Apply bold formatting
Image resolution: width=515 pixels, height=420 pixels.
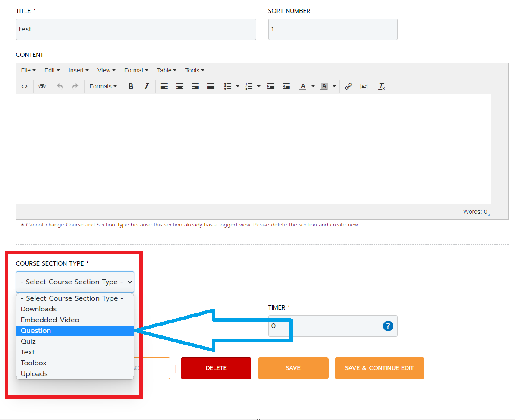coord(131,86)
